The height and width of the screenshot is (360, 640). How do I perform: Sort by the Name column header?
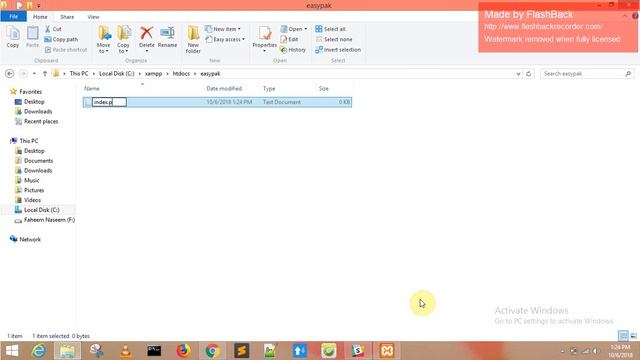(x=92, y=89)
